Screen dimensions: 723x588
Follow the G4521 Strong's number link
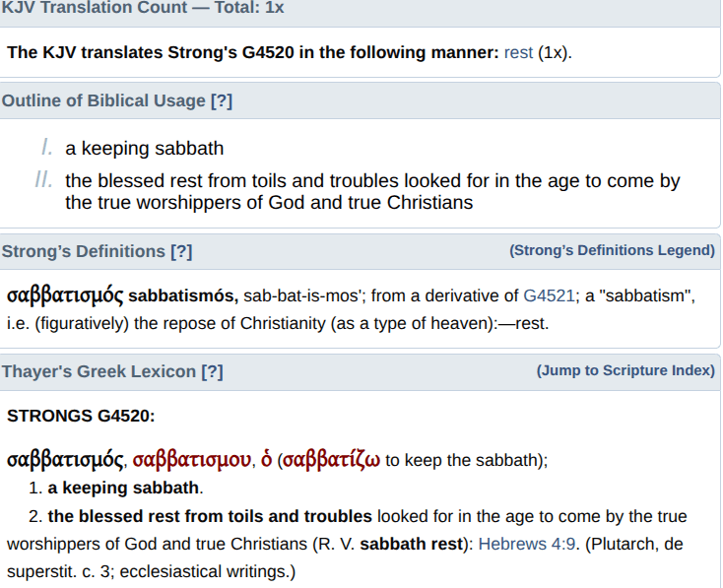[x=547, y=295]
